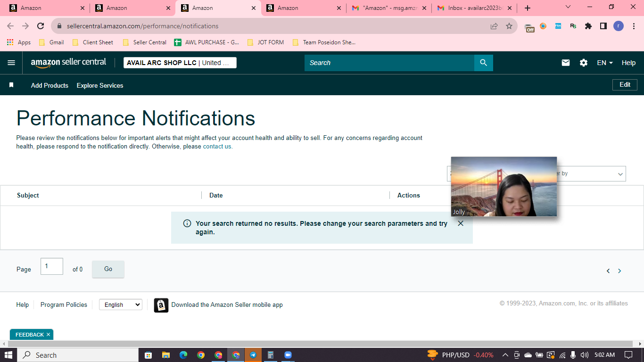Click the magnifier search button
Image resolution: width=644 pixels, height=362 pixels.
[x=483, y=63]
